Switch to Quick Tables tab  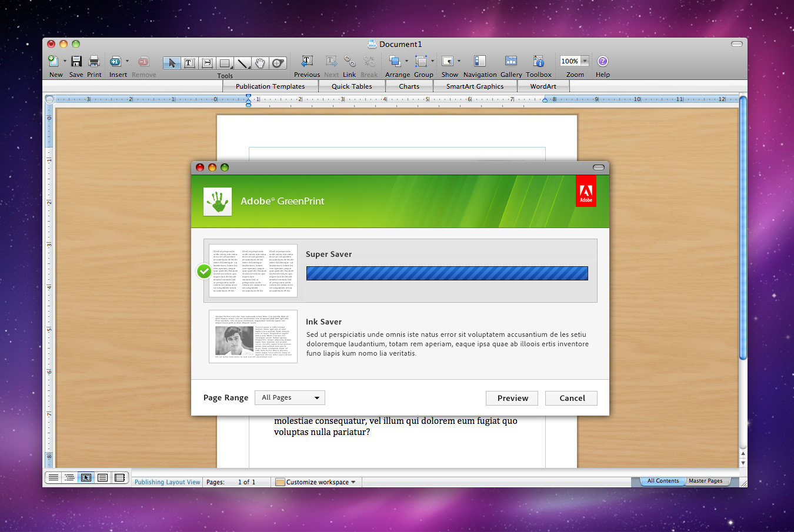tap(352, 86)
